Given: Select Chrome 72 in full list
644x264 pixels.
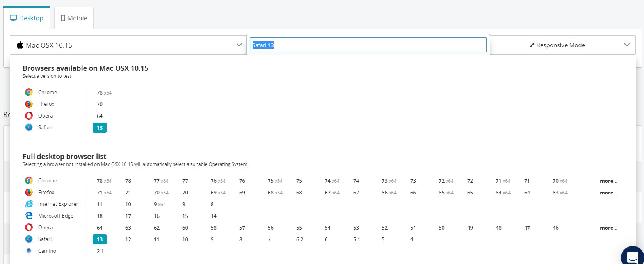Looking at the screenshot, I should tap(470, 181).
